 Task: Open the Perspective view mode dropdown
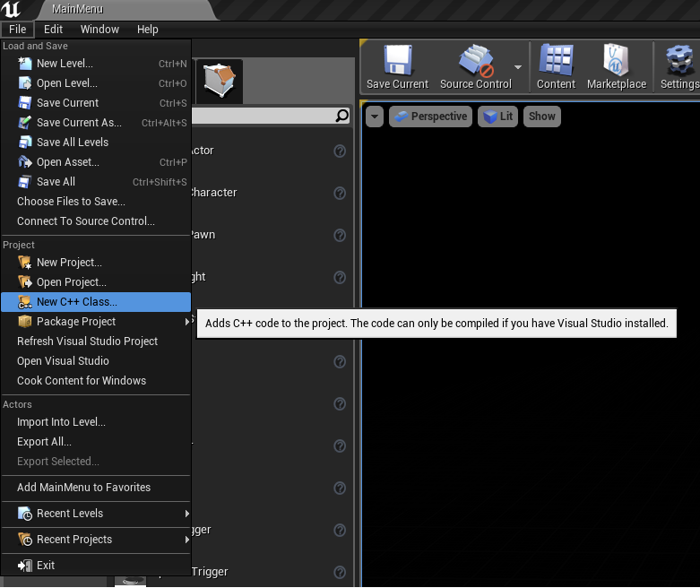pyautogui.click(x=430, y=117)
